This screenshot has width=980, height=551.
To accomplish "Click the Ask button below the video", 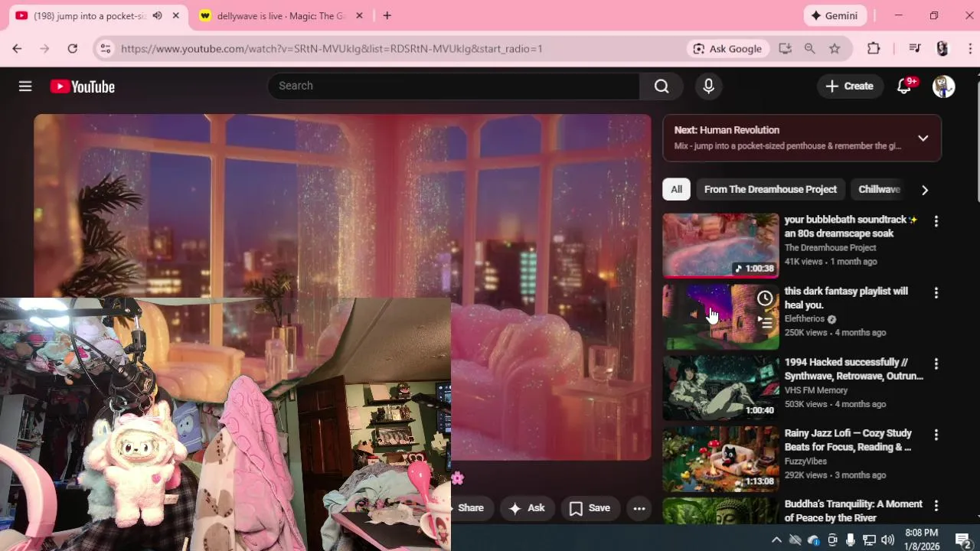I will point(527,508).
